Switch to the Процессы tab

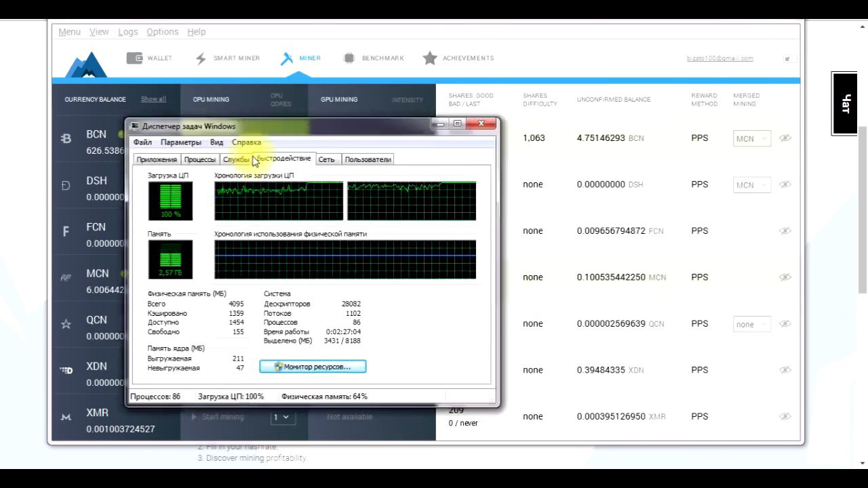pos(200,159)
